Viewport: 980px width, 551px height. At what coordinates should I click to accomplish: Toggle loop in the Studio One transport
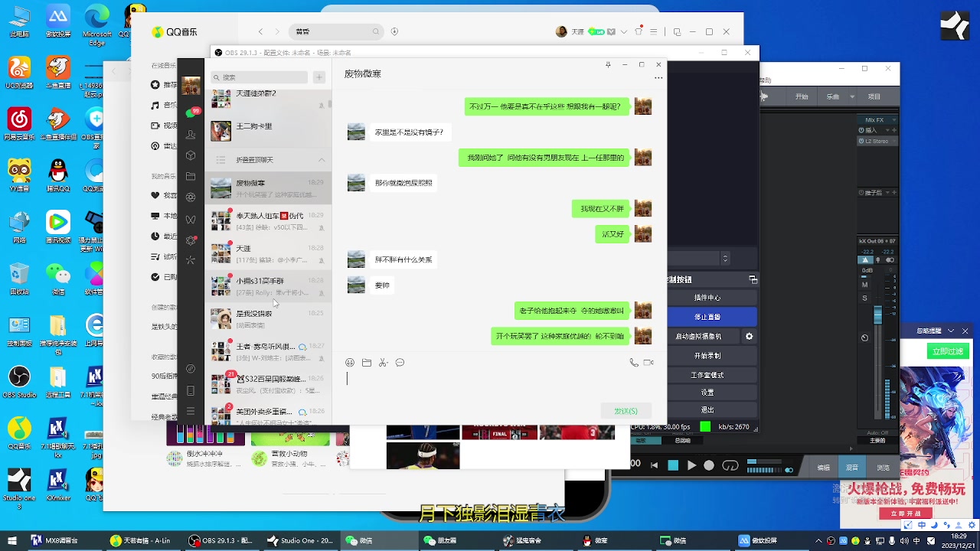tap(730, 465)
